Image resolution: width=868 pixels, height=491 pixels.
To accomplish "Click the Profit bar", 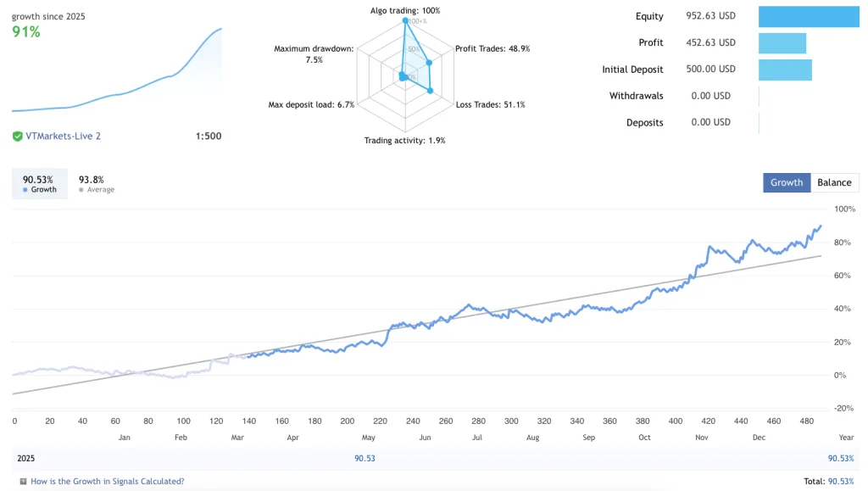I will pos(782,43).
